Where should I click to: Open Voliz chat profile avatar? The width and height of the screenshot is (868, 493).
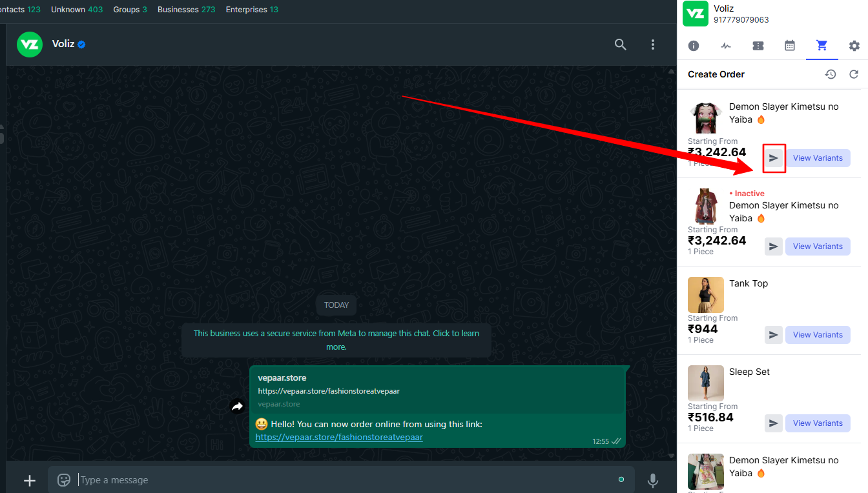pos(30,45)
